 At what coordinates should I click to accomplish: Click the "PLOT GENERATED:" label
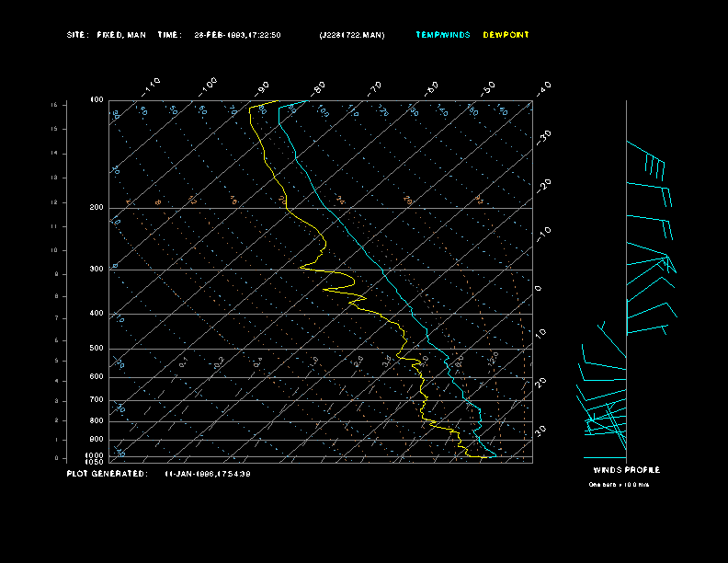coord(108,474)
